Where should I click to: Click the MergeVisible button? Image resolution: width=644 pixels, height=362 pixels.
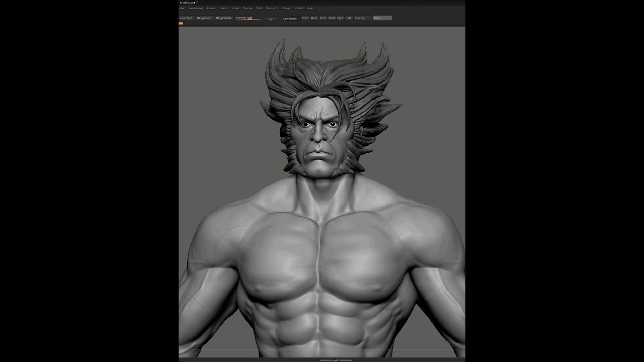pos(223,18)
